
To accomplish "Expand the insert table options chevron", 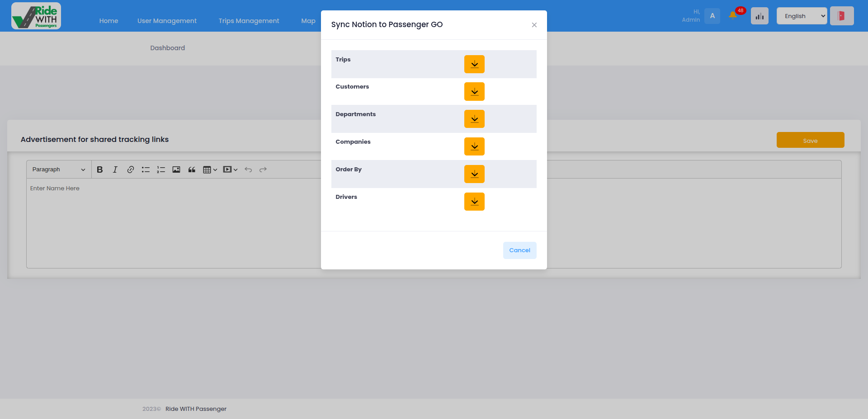I will tap(216, 169).
